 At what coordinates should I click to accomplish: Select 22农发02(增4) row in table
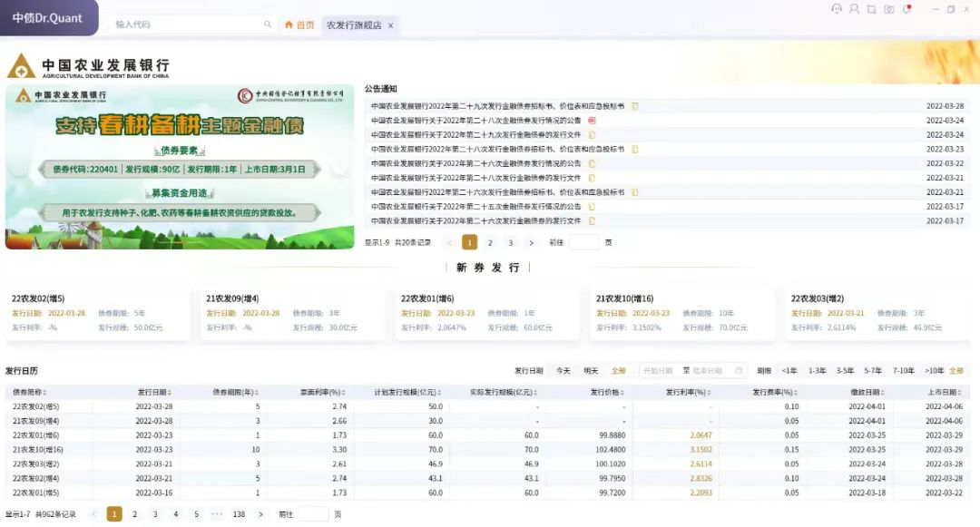click(487, 479)
